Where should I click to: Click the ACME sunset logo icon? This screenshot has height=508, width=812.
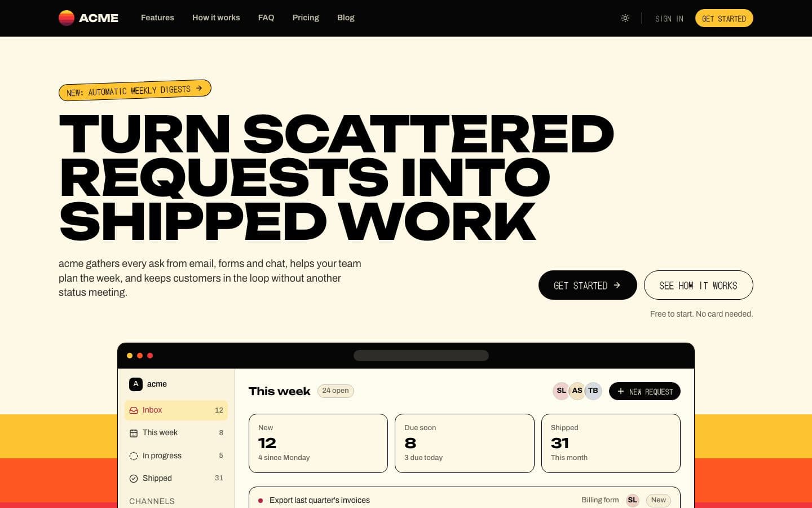point(67,18)
